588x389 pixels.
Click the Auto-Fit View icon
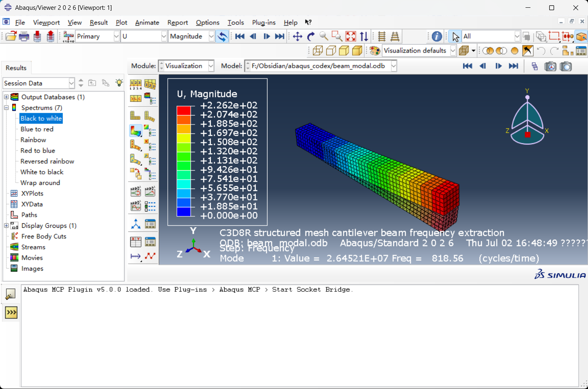pos(351,36)
